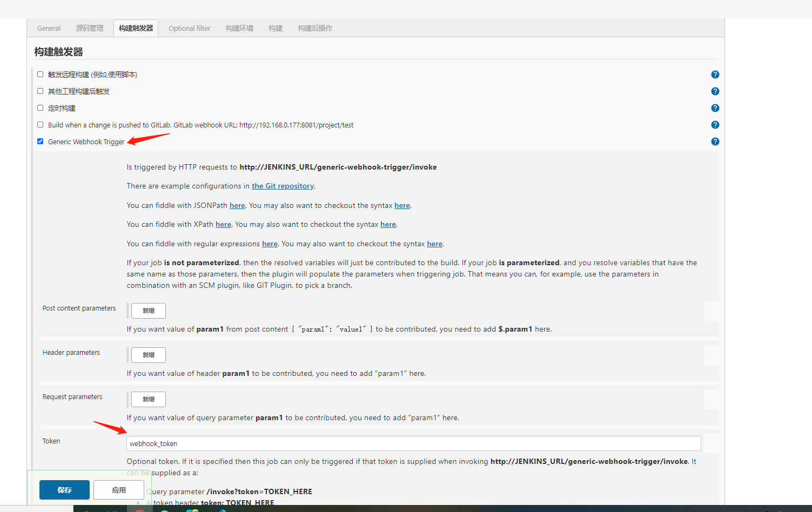The height and width of the screenshot is (512, 812).
Task: Select the 构建触发器 tab
Action: [136, 28]
